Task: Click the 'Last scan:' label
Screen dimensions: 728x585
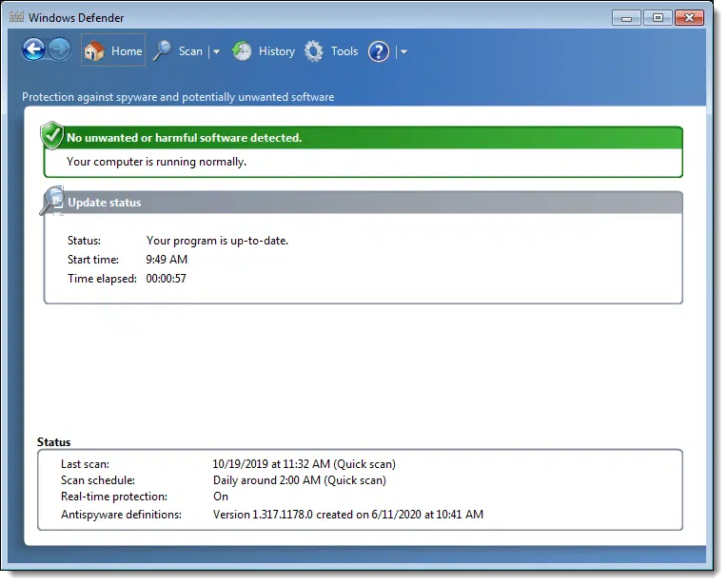Action: point(85,464)
